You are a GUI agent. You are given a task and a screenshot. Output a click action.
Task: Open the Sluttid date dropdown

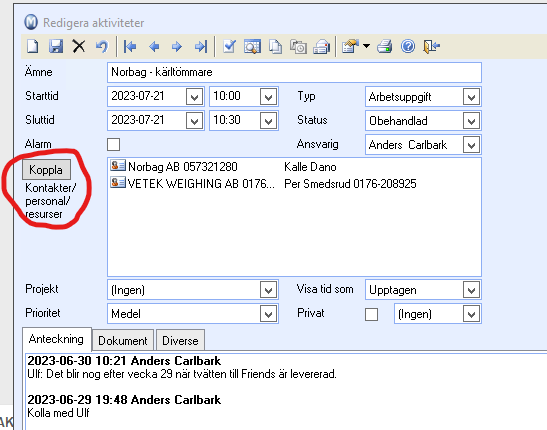pyautogui.click(x=194, y=121)
